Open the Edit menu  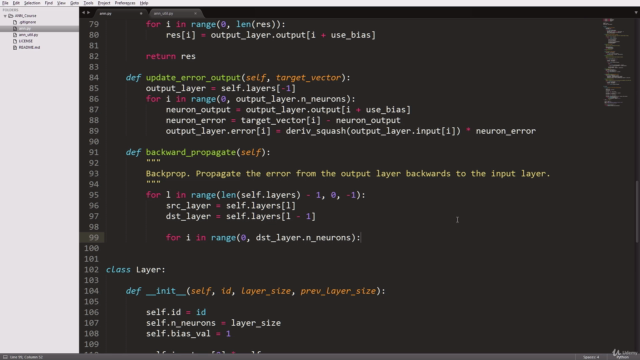pos(16,3)
